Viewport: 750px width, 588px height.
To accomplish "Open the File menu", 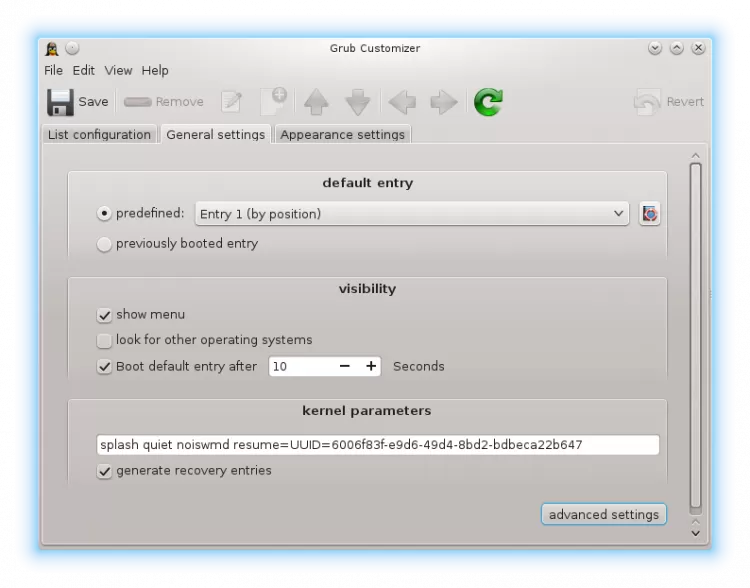I will tap(53, 71).
